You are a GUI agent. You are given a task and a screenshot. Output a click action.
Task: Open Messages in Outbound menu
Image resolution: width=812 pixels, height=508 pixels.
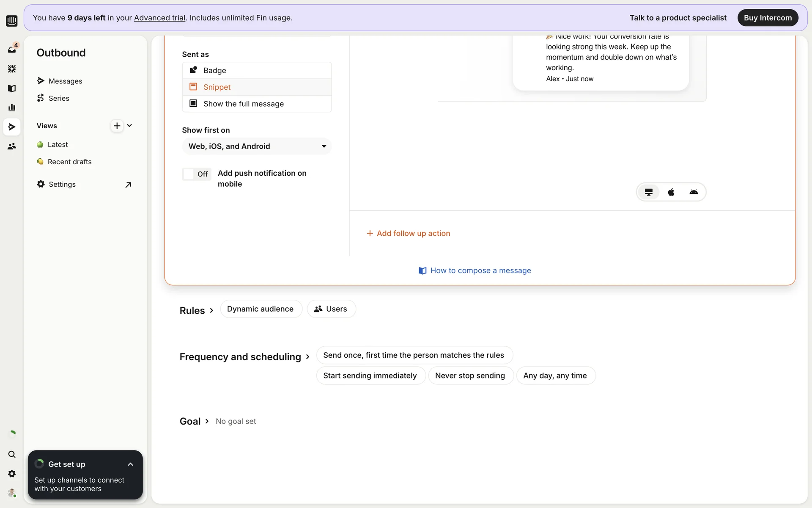click(65, 81)
